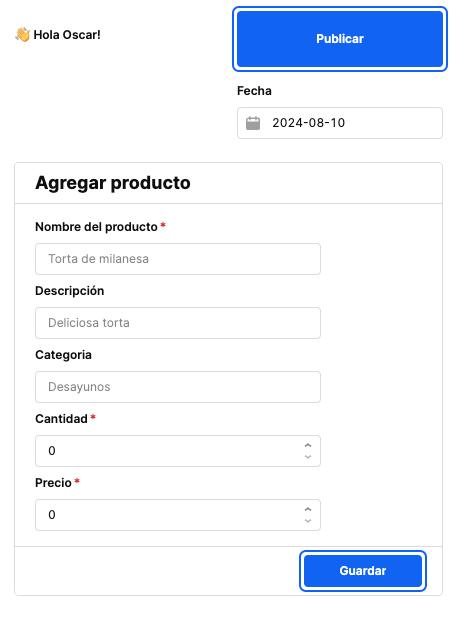The image size is (469, 623).
Task: Click the Fecha label
Action: (254, 91)
